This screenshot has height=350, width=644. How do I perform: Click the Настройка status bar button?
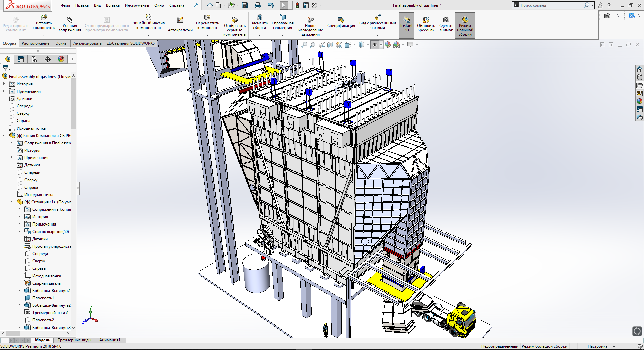(x=597, y=346)
